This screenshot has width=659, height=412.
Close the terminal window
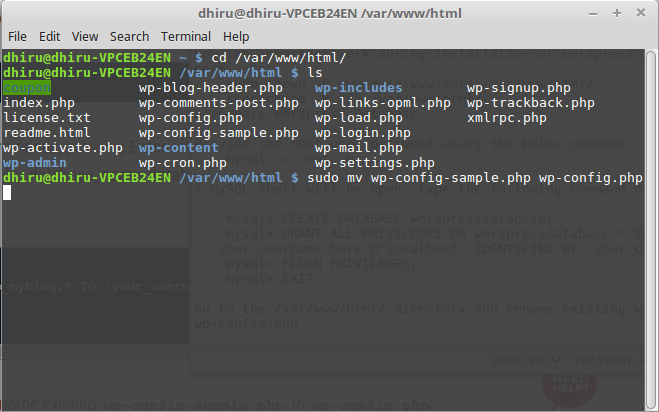(x=641, y=13)
